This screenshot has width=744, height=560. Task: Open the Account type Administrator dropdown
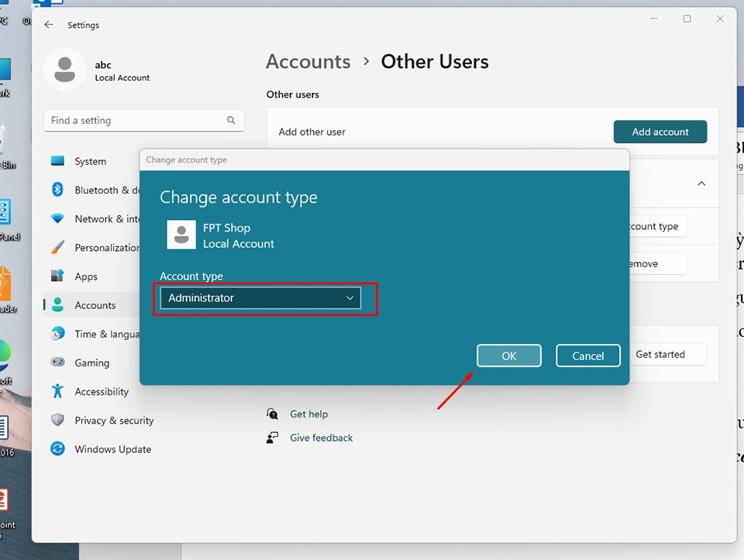click(x=260, y=297)
